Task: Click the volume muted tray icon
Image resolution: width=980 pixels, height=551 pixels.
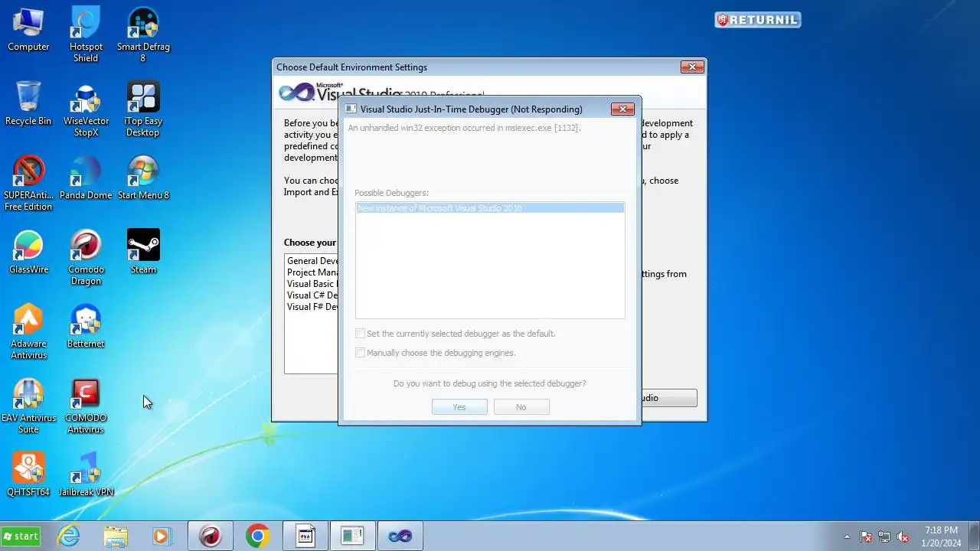Action: 903,536
